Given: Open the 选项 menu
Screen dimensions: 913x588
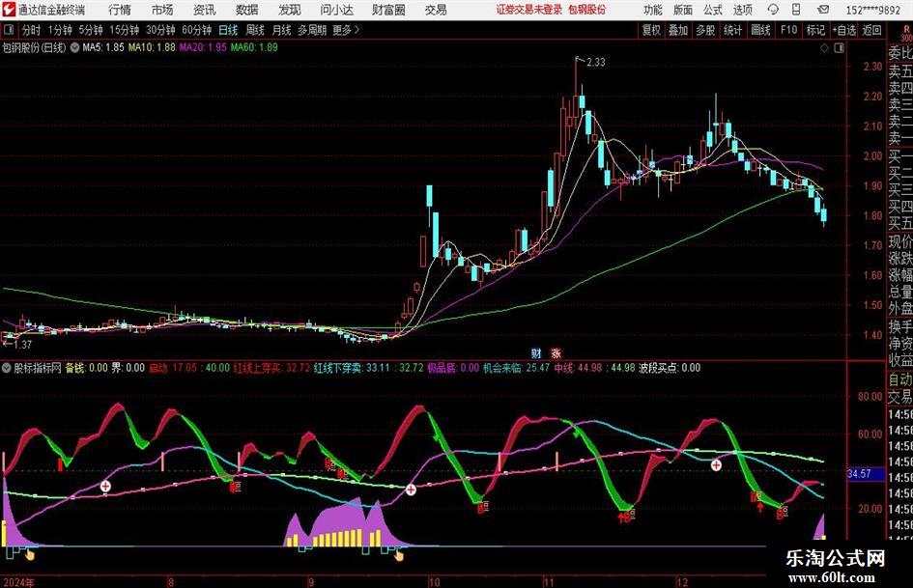Looking at the screenshot, I should click(742, 10).
